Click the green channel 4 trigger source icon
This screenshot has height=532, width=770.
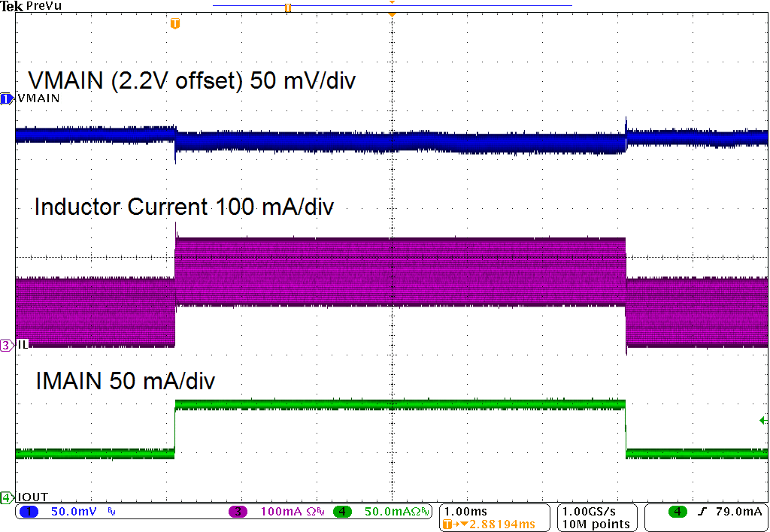tap(676, 511)
